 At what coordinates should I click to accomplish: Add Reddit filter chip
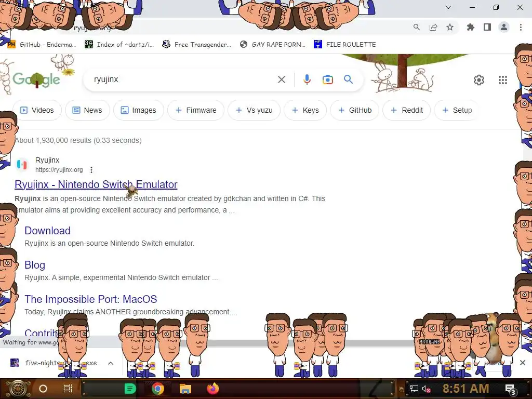(x=406, y=110)
